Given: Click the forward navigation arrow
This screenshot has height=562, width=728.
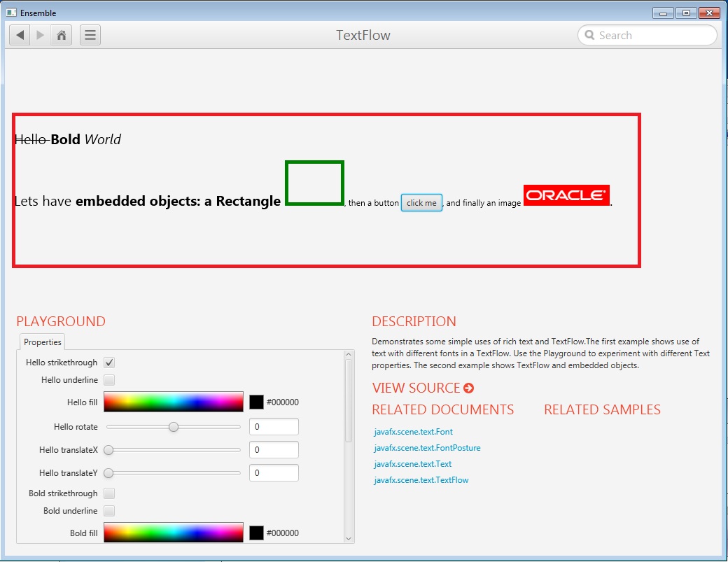Looking at the screenshot, I should [x=41, y=35].
